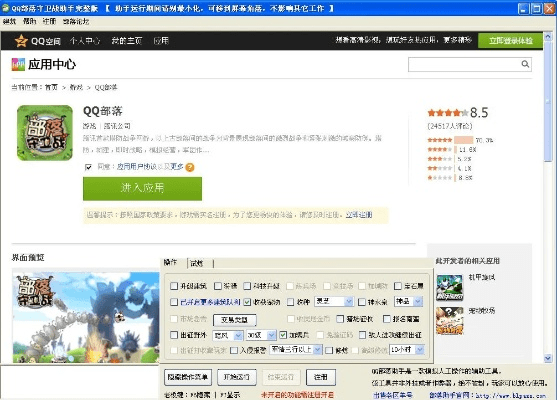Open the 宠物牧场 related app thumbnail
Viewport: 557px width, 400px height.
(450, 321)
